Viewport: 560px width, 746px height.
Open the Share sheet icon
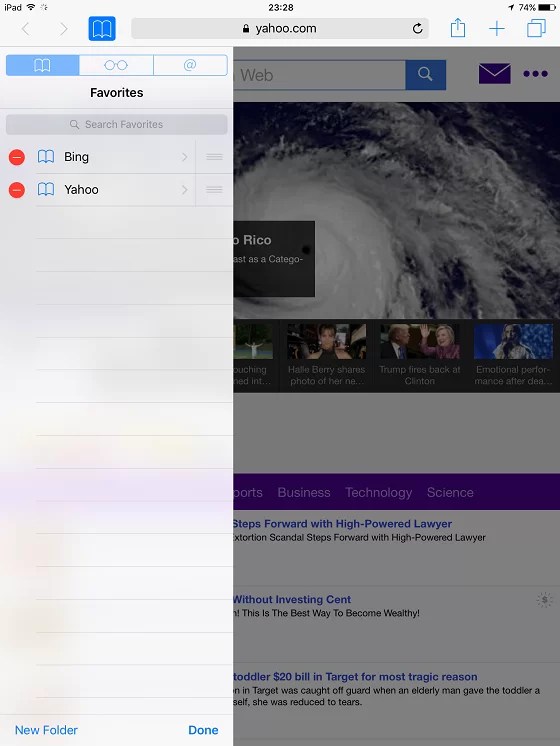[458, 28]
